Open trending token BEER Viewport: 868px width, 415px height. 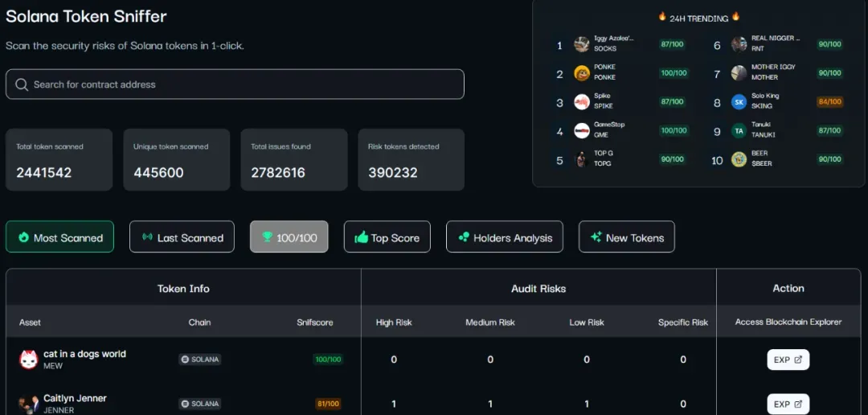point(759,154)
